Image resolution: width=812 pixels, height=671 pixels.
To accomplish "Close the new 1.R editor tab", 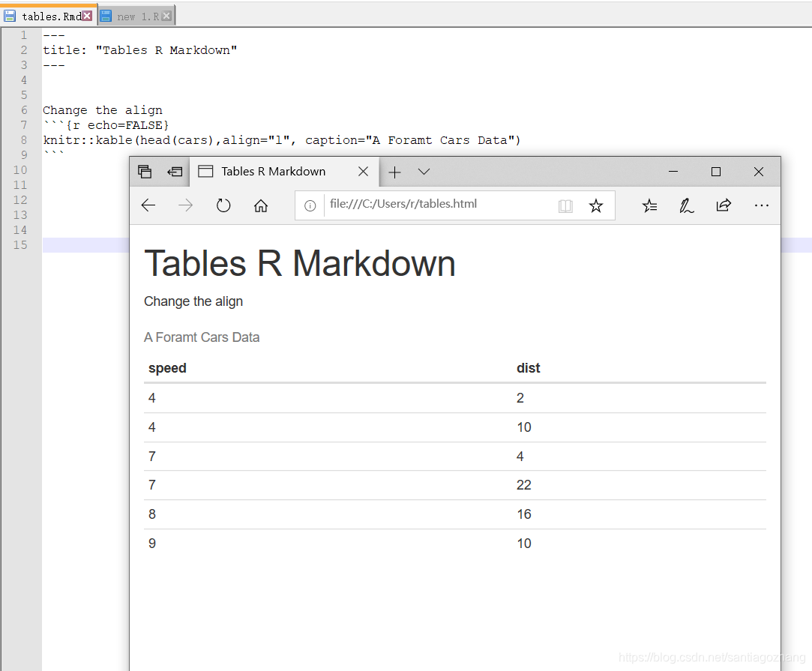I will tap(166, 16).
